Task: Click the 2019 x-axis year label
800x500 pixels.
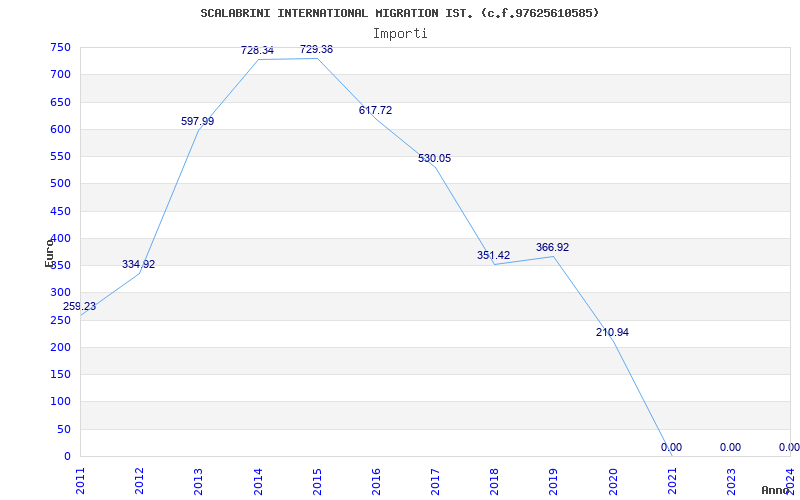Action: 554,482
